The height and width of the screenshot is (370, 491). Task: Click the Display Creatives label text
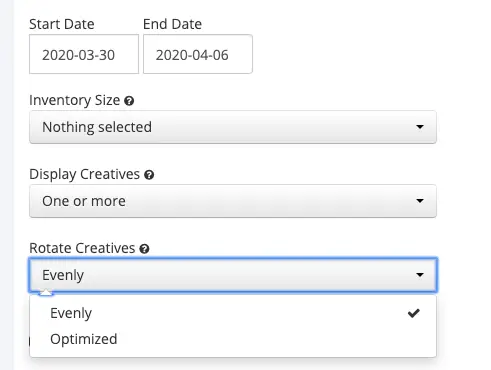tap(84, 175)
